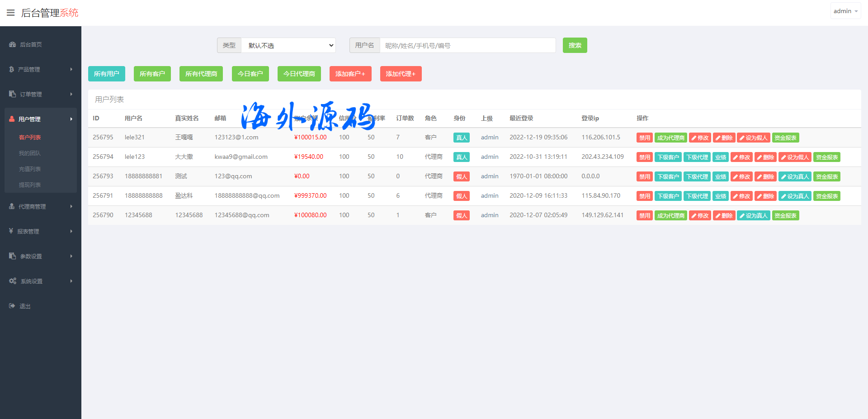Viewport: 868px width, 419px height.
Task: Select 提现列表 in the sidebar submenu
Action: [30, 185]
